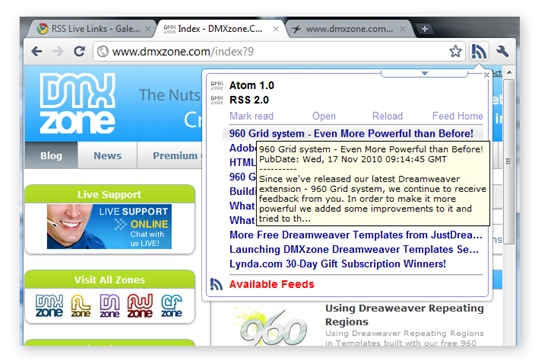Click the scrollbar up arrow
This screenshot has width=540, height=363.
click(x=509, y=73)
